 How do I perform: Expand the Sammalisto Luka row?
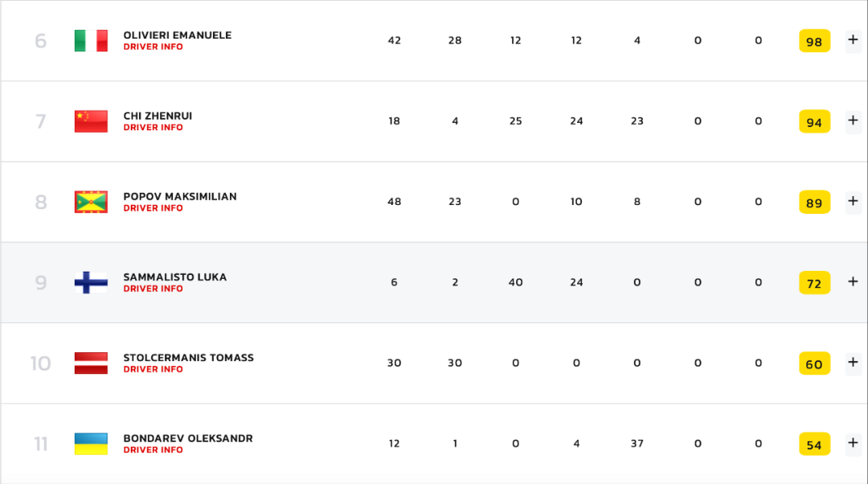point(853,282)
